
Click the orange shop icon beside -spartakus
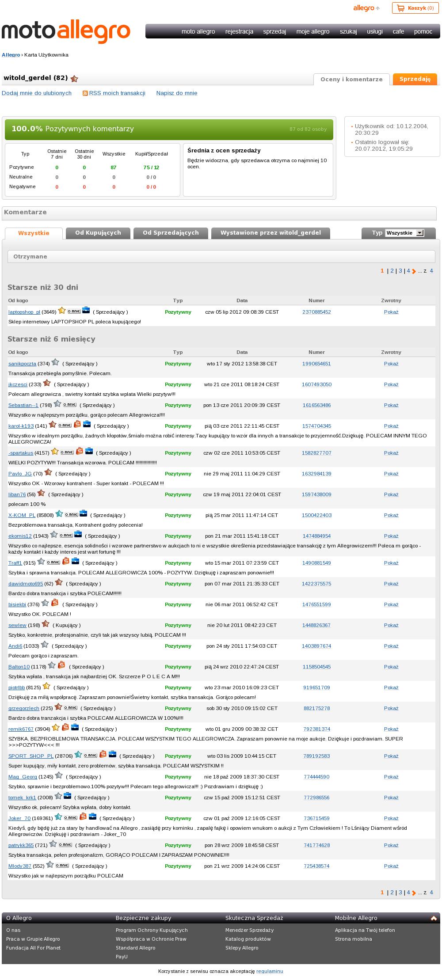[80, 451]
